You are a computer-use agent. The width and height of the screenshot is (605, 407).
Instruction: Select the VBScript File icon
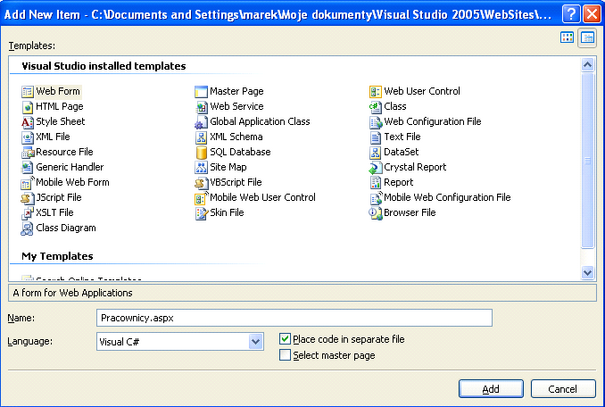[x=201, y=183]
